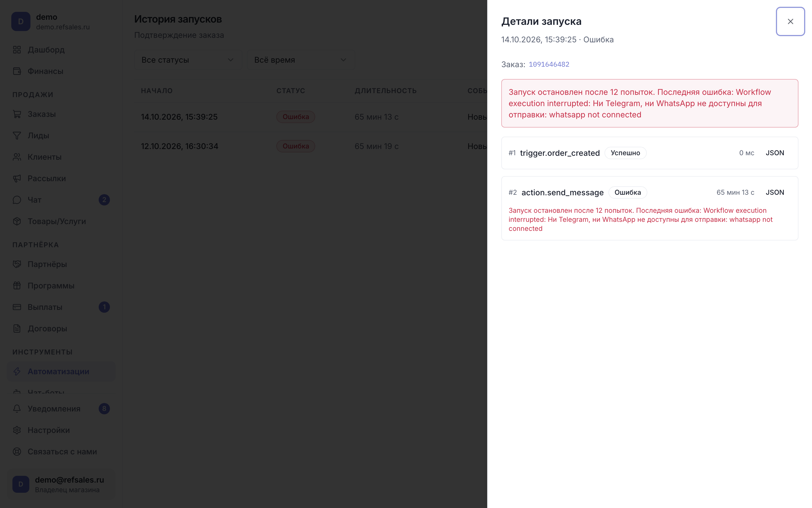Close the run details panel
This screenshot has height=508, width=812.
point(790,21)
